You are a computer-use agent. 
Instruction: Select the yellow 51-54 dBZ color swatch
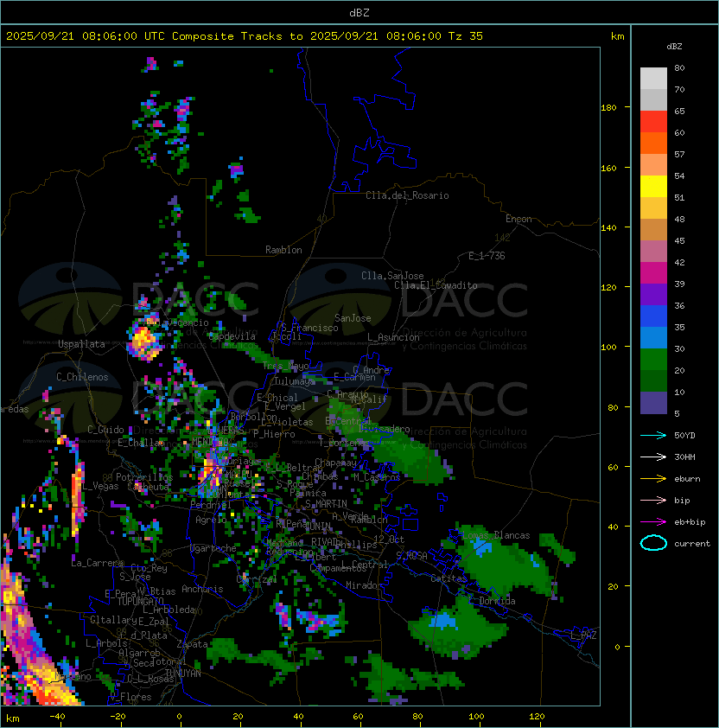click(653, 187)
